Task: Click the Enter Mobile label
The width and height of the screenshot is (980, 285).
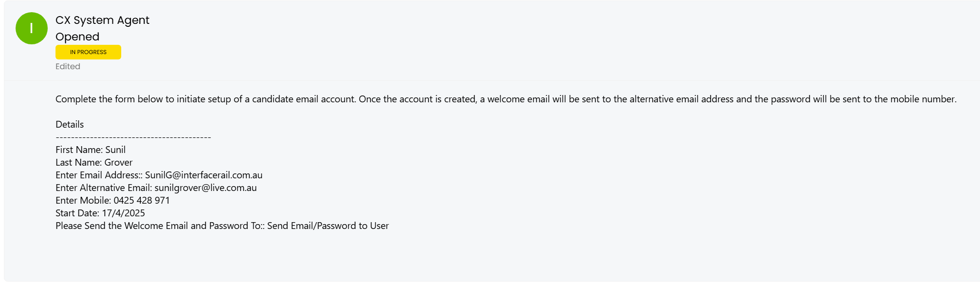Action: click(x=83, y=200)
